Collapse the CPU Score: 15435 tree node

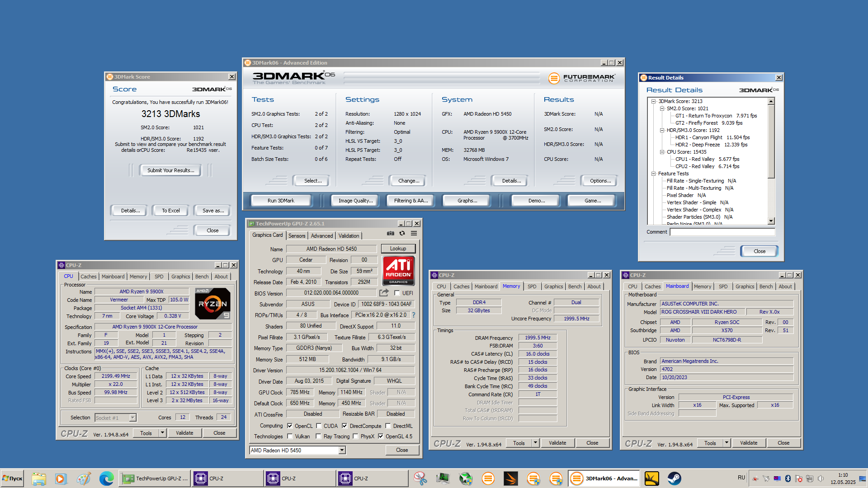click(x=662, y=152)
